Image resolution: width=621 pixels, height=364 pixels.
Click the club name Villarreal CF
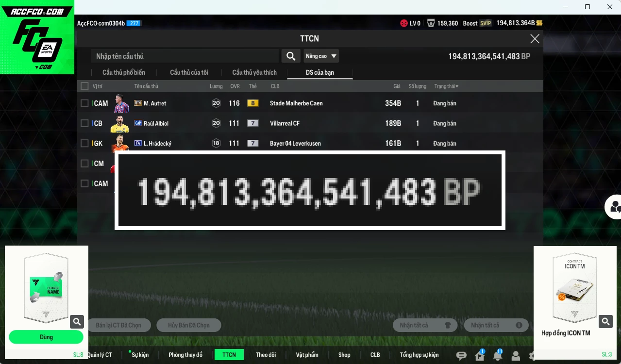(x=285, y=123)
